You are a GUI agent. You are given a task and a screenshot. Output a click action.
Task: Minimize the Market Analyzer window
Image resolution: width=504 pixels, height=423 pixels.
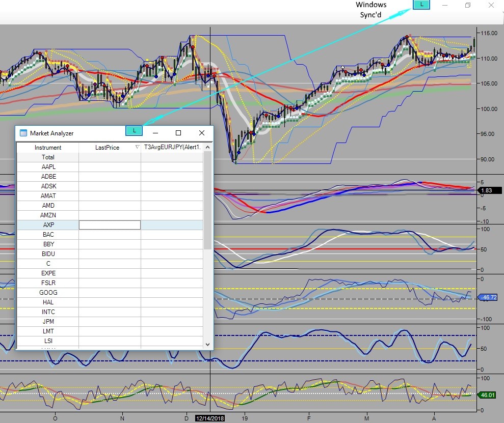[x=155, y=133]
